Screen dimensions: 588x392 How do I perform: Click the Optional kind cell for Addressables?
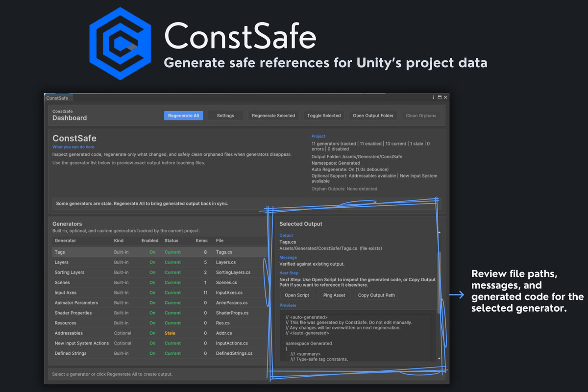(122, 333)
